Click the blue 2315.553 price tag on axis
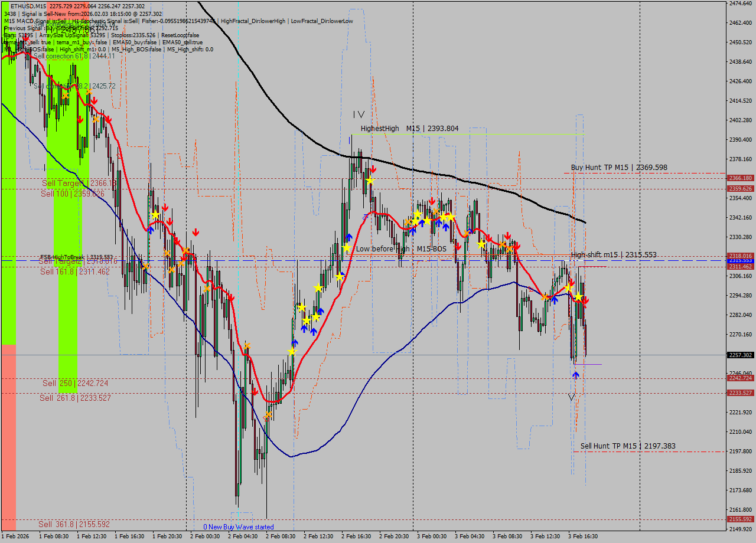The image size is (756, 543). [x=740, y=260]
